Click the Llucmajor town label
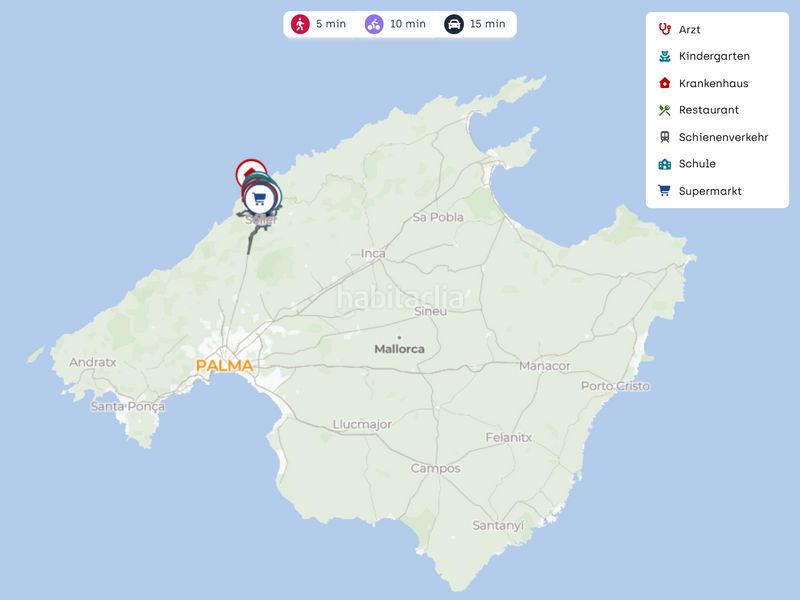 point(362,425)
